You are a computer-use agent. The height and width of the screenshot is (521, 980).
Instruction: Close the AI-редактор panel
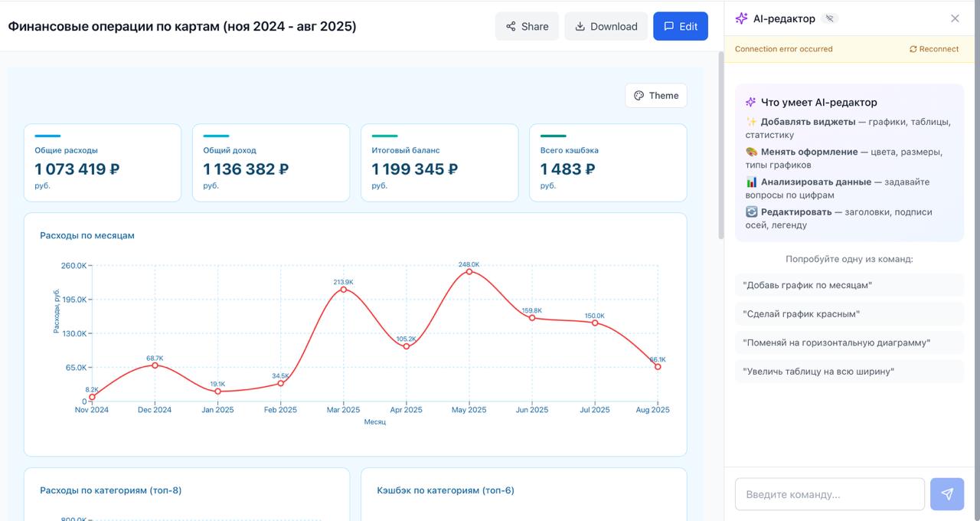pyautogui.click(x=955, y=18)
